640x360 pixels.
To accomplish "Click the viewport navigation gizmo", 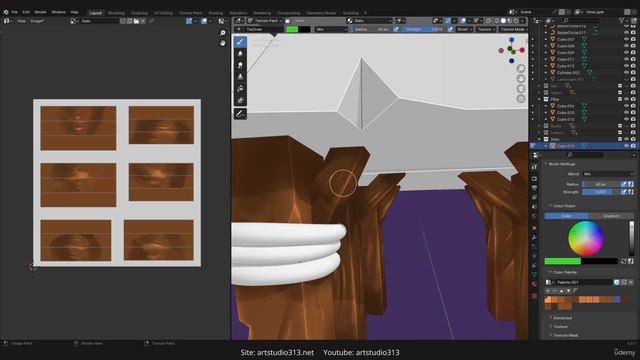I will [x=511, y=50].
